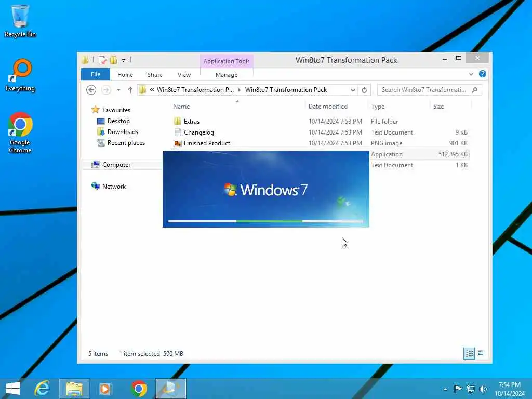Viewport: 532px width, 399px height.
Task: Launch Internet Explorer from the taskbar
Action: click(42, 389)
